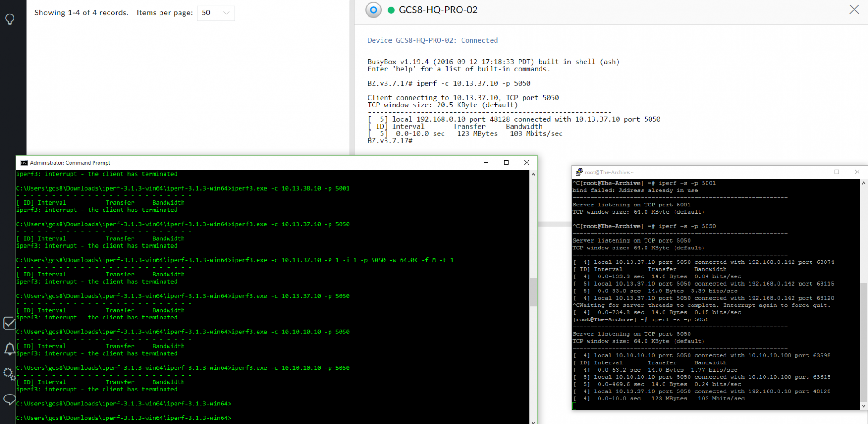The width and height of the screenshot is (868, 424).
Task: Click 'Client connecting to 10.13.37.10' line
Action: click(463, 98)
